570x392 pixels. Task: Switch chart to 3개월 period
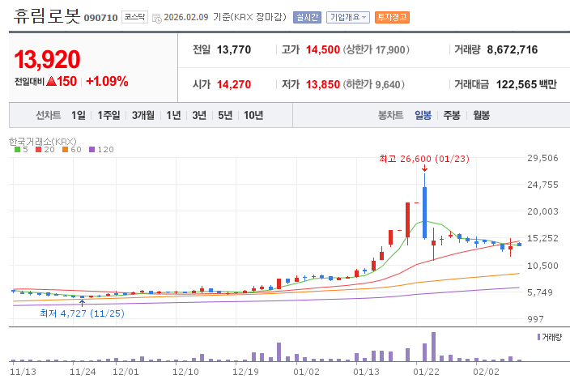pyautogui.click(x=142, y=115)
